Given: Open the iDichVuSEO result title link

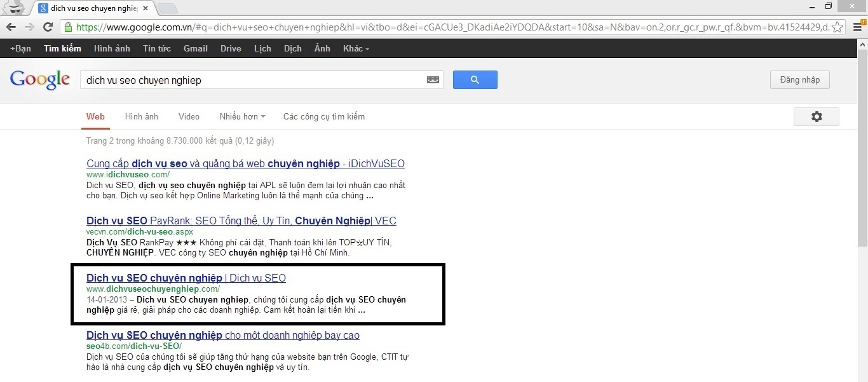Looking at the screenshot, I should 245,164.
